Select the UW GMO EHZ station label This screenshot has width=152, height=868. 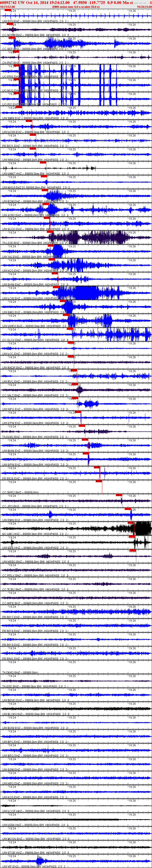tap(35, 312)
